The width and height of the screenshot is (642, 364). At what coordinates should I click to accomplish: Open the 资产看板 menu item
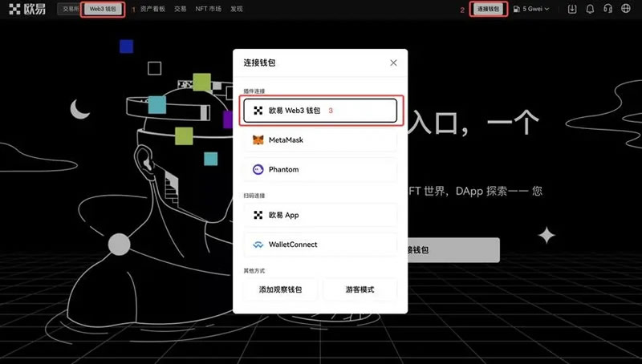coord(153,10)
